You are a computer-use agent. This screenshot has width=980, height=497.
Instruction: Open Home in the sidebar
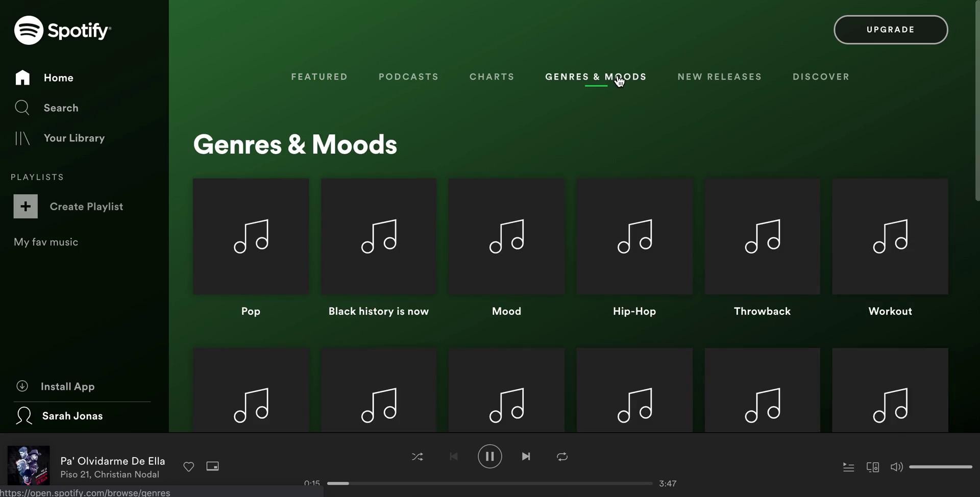tap(44, 78)
